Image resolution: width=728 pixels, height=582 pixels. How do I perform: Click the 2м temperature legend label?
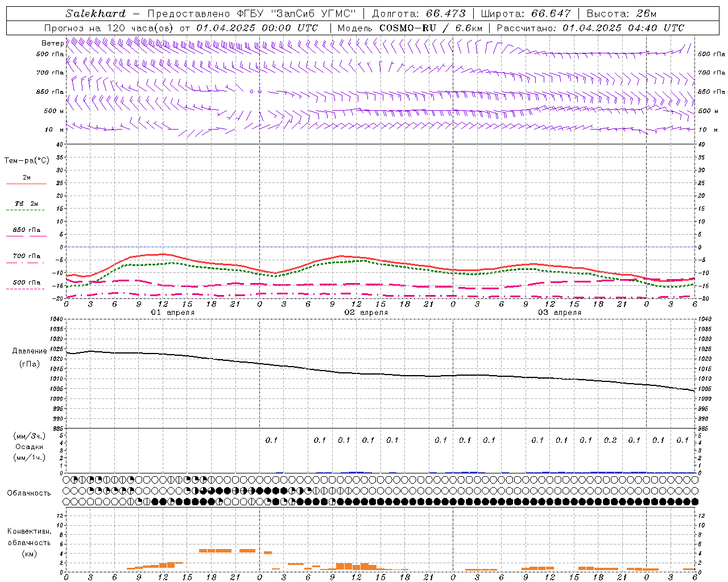27,177
